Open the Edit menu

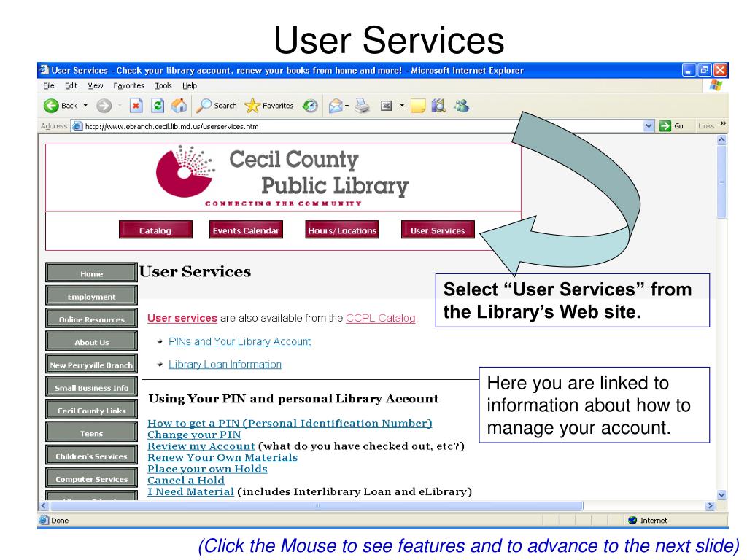(71, 86)
